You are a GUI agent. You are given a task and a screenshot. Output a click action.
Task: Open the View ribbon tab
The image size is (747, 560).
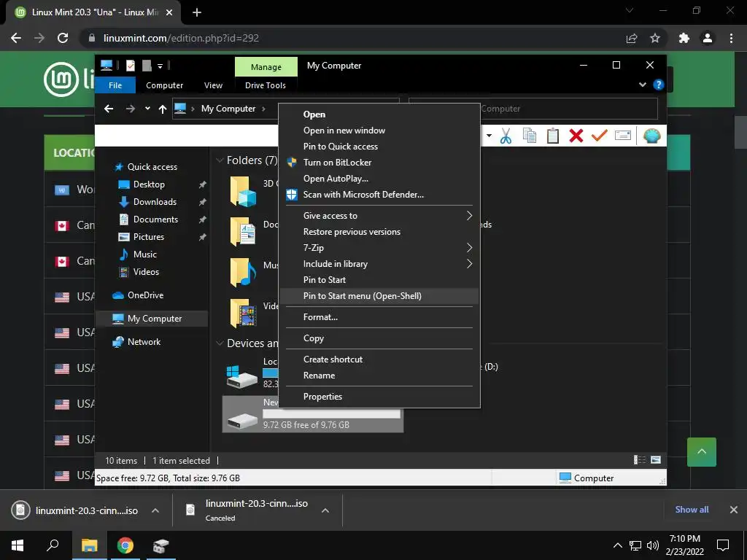(x=213, y=85)
